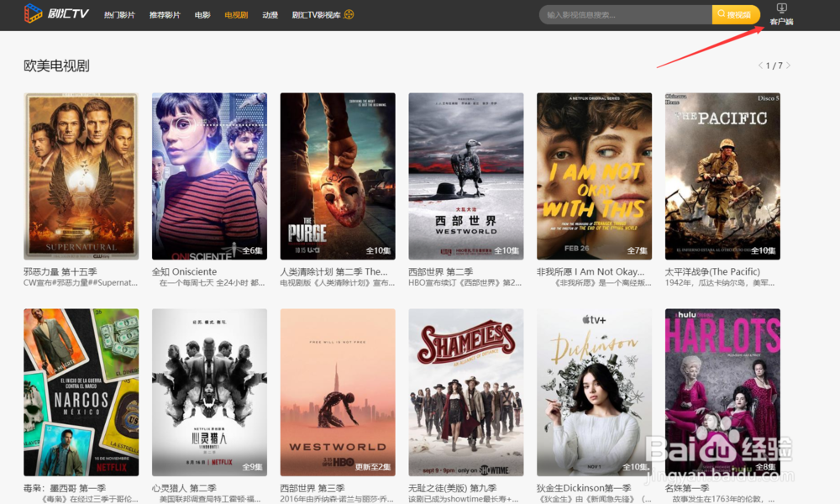Open Onisciente poster thumbnail
Viewport: 840px width, 504px height.
tap(209, 176)
